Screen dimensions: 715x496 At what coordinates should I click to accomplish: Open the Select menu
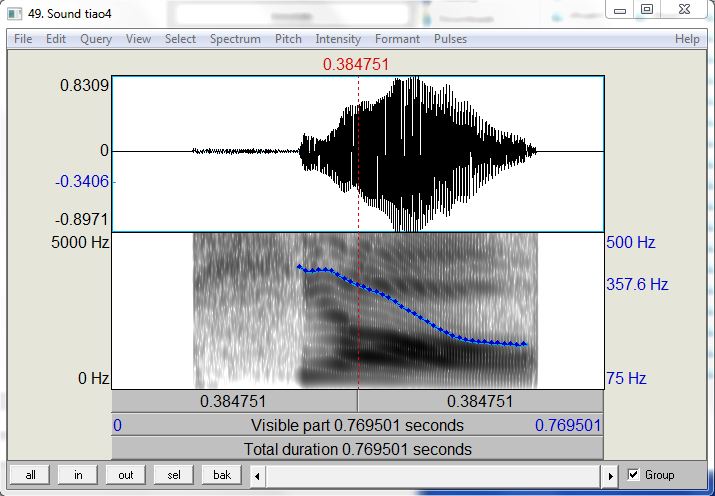pos(180,39)
